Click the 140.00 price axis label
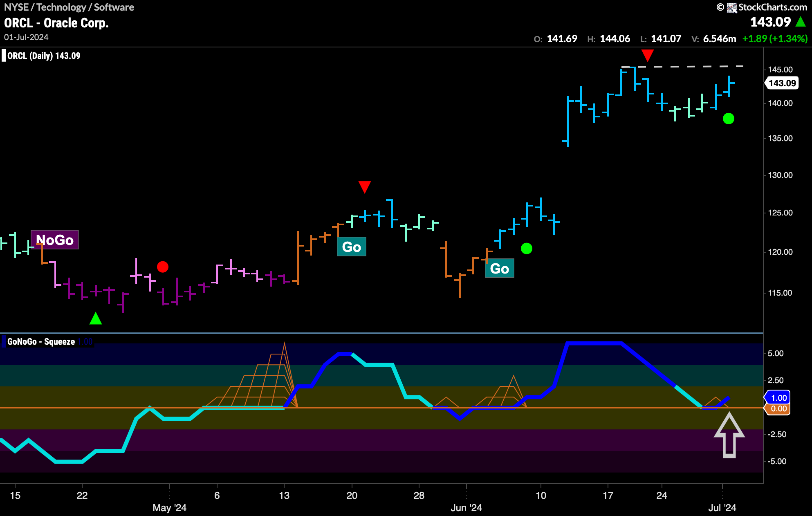This screenshot has height=516, width=812. [780, 103]
